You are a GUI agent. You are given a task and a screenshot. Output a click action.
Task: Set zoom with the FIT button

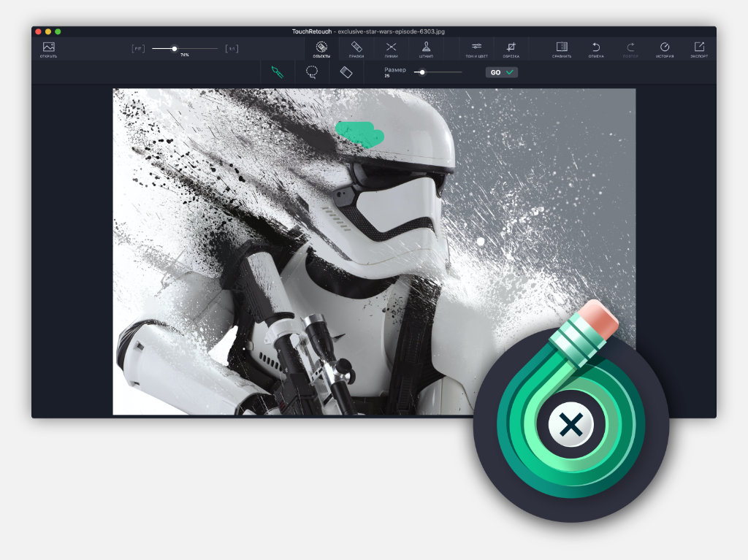(x=138, y=49)
